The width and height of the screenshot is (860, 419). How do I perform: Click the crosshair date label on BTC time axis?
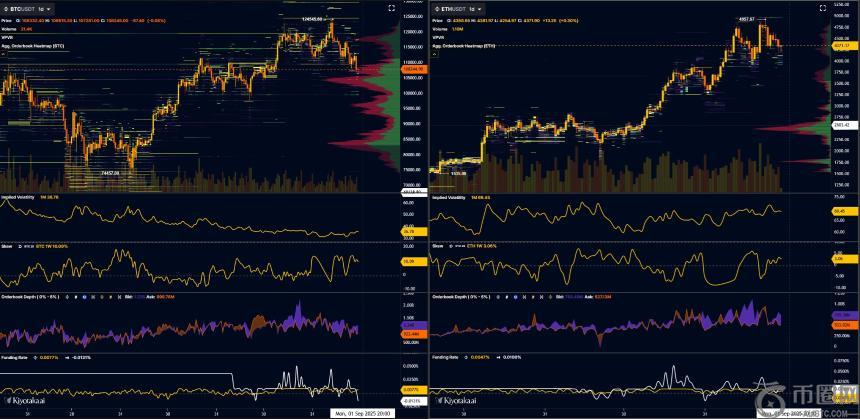pyautogui.click(x=362, y=412)
